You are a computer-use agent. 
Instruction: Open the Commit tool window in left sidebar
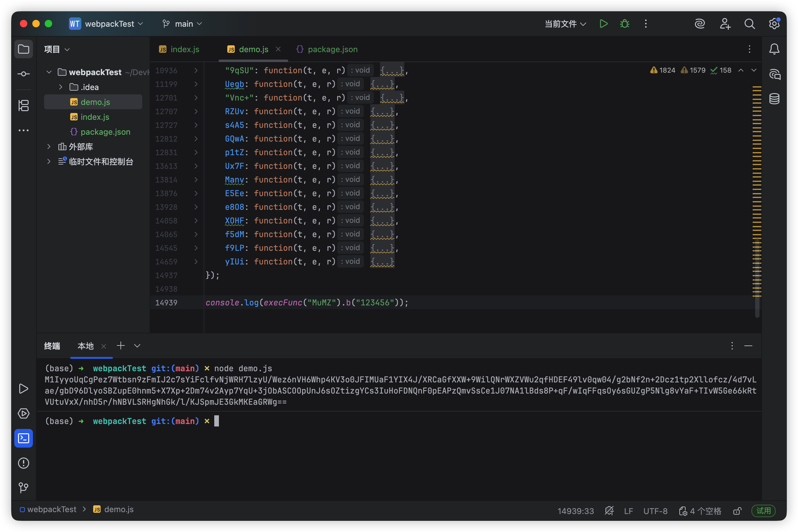coord(23,73)
